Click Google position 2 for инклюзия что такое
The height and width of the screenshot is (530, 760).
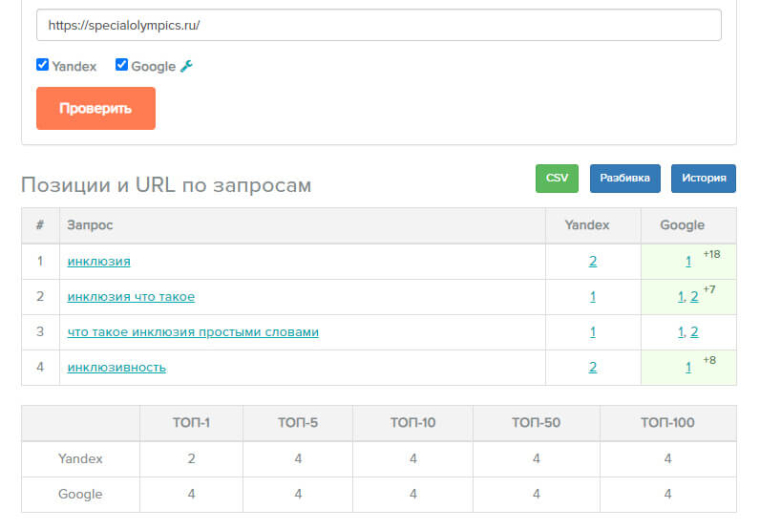click(x=694, y=297)
